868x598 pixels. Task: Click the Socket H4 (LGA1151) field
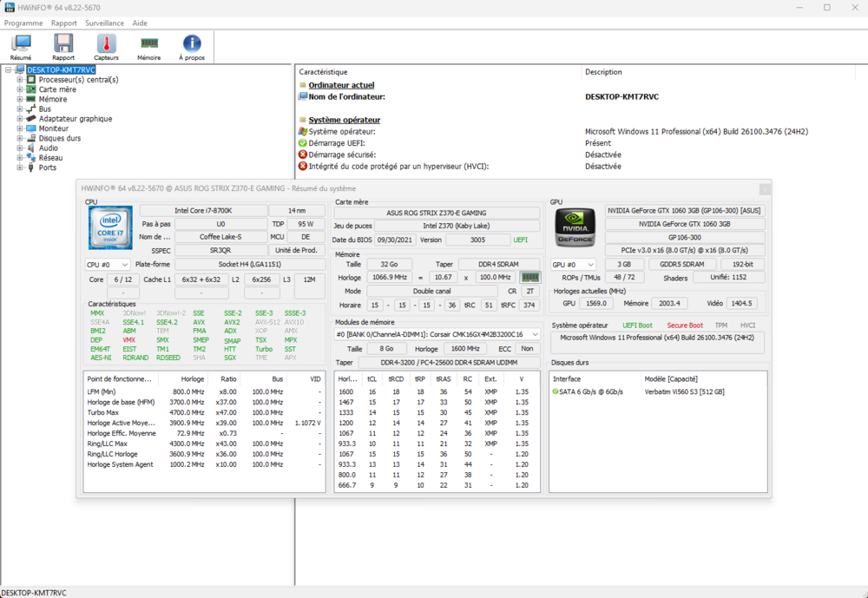(250, 264)
